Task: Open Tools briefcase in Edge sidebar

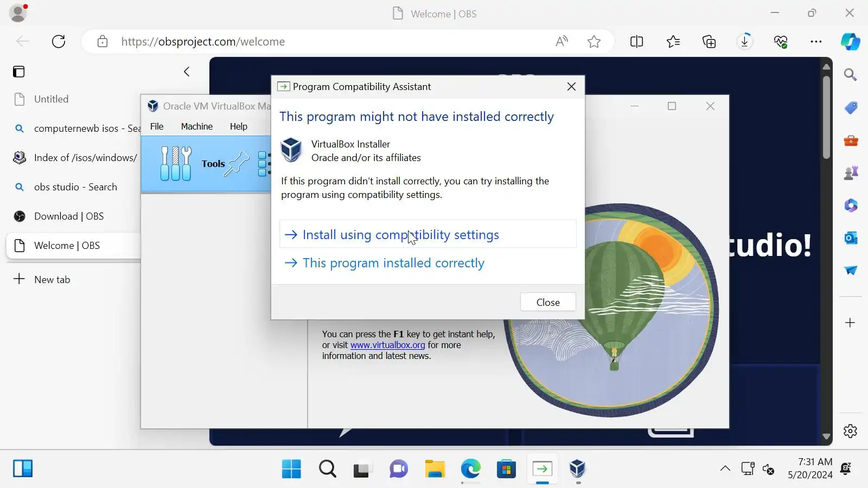Action: [851, 140]
